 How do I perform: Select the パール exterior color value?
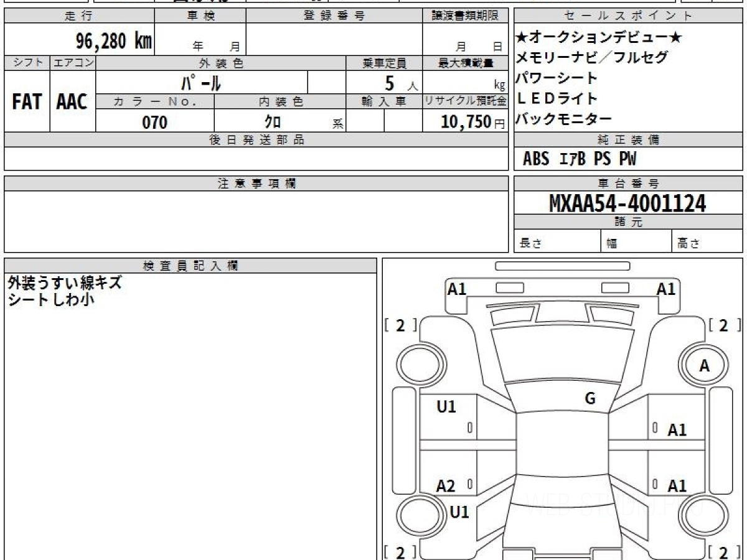coord(201,82)
